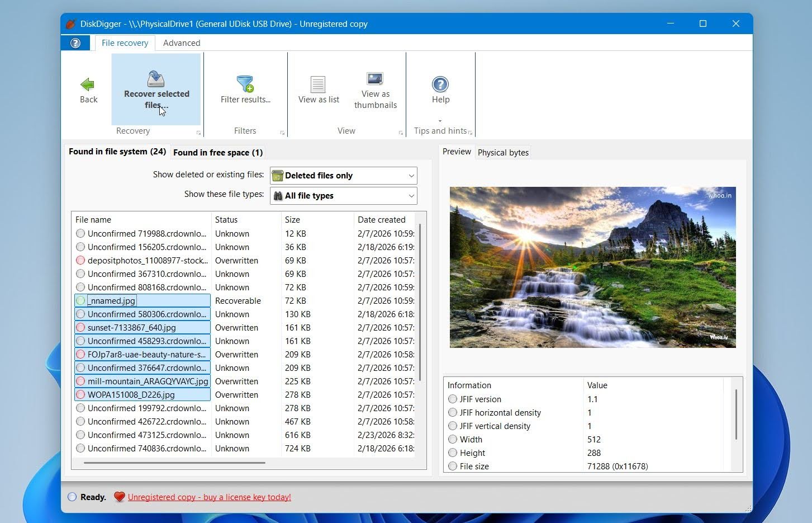The width and height of the screenshot is (812, 523).
Task: Click the file list vertical scrollbar
Action: click(x=420, y=302)
